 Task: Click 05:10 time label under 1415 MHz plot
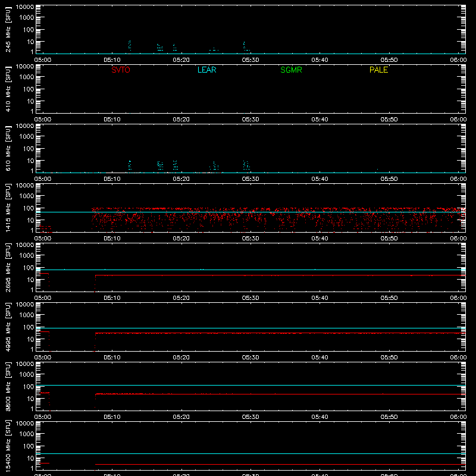pos(112,239)
